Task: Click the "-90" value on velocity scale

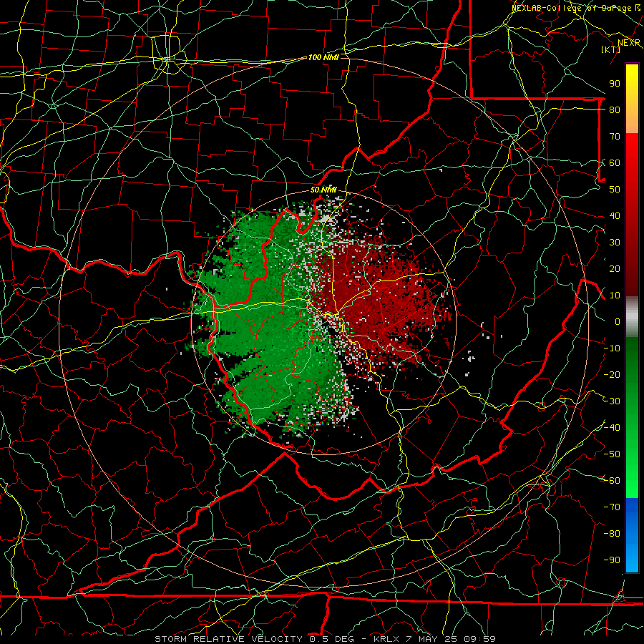Action: pos(613,560)
